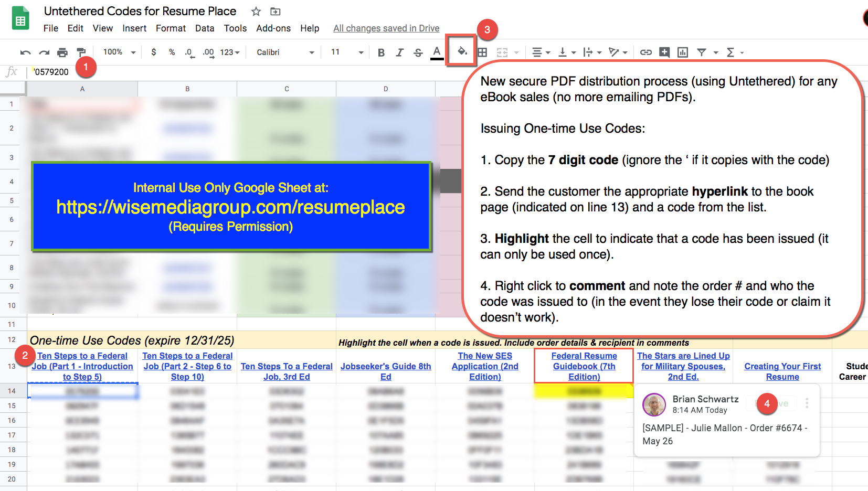Viewport: 868px width, 491px height.
Task: Open The New SES Application link
Action: (x=485, y=366)
